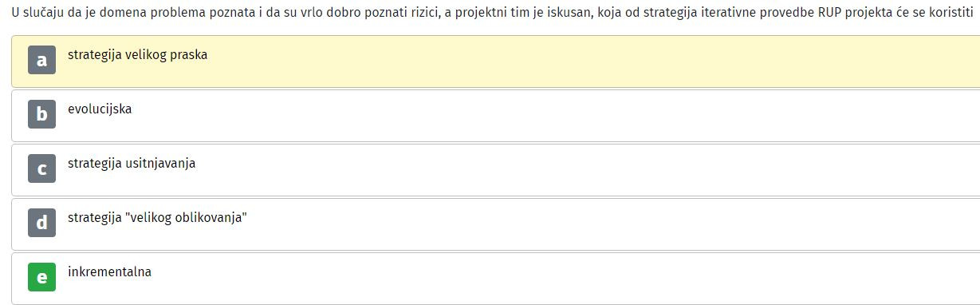Click blank space inside the evolucijska answer card
This screenshot has width=980, height=305.
coord(558,115)
